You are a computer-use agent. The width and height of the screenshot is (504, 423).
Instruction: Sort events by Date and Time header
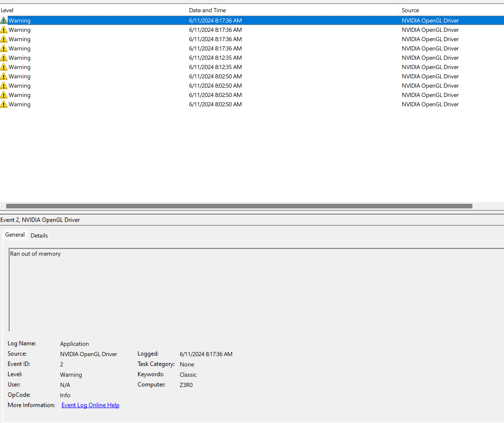click(292, 10)
